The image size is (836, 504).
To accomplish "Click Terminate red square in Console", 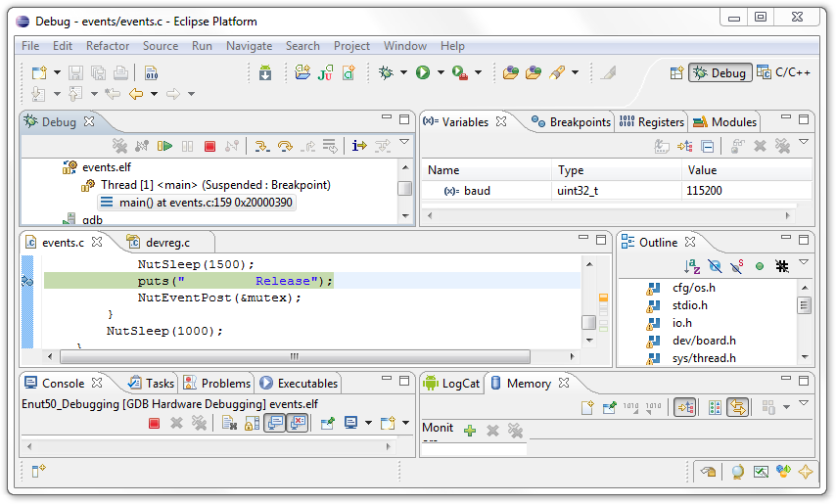I will 154,424.
